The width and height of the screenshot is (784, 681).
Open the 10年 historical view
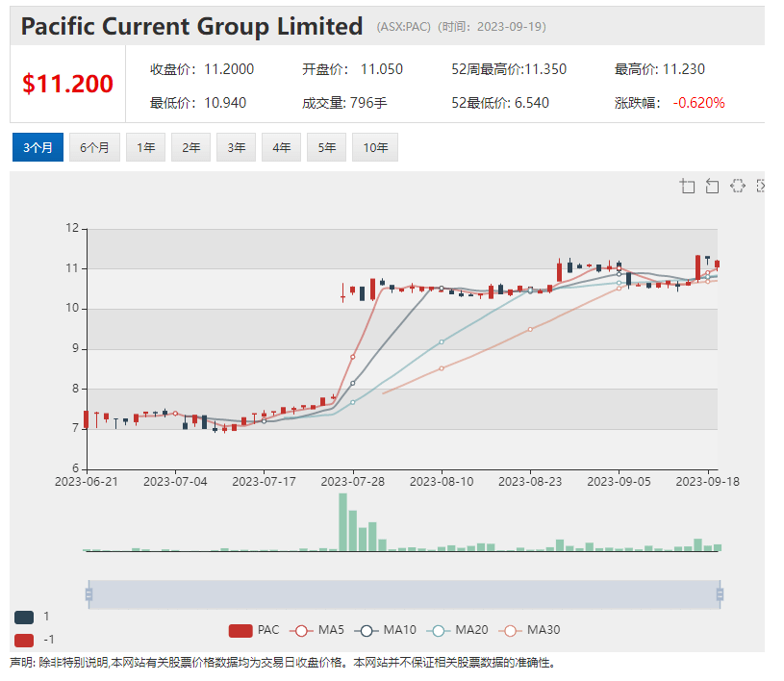tap(375, 147)
